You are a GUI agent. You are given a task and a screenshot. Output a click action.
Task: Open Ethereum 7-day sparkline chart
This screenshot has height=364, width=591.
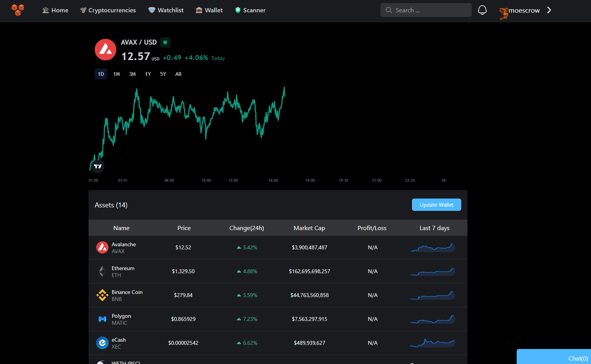click(433, 271)
